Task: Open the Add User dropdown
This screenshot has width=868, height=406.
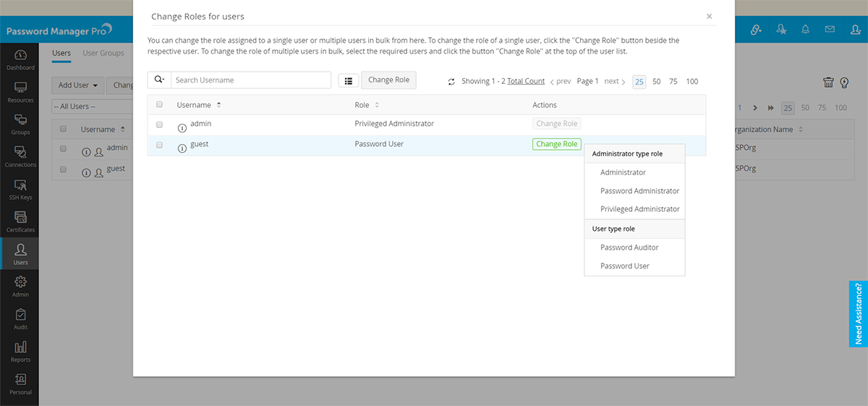Action: tap(78, 85)
